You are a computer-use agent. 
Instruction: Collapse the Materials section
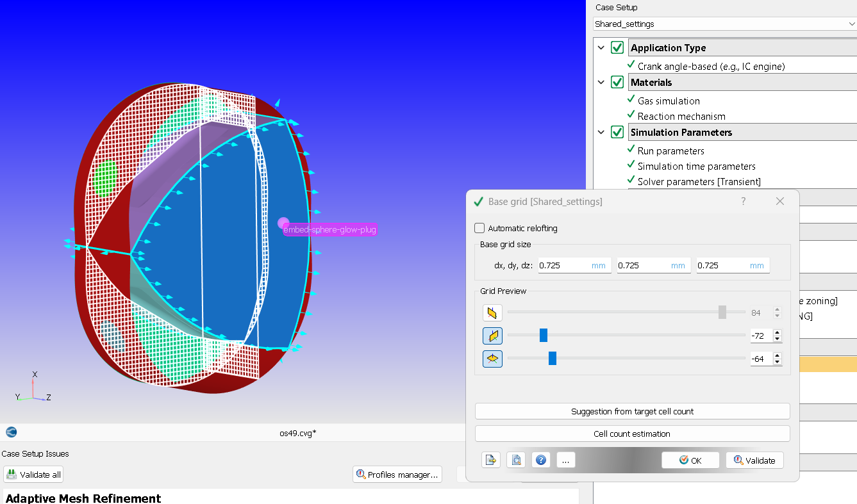point(601,82)
